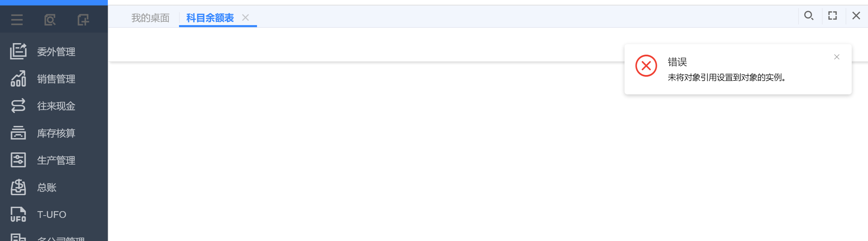Close the 科目余额表 tab
Image resolution: width=868 pixels, height=241 pixels.
pyautogui.click(x=245, y=18)
